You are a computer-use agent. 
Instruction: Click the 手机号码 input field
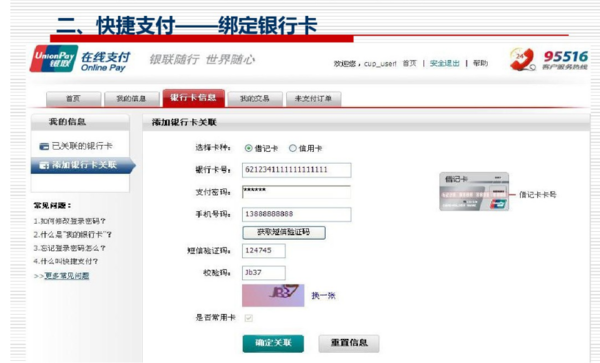(297, 214)
